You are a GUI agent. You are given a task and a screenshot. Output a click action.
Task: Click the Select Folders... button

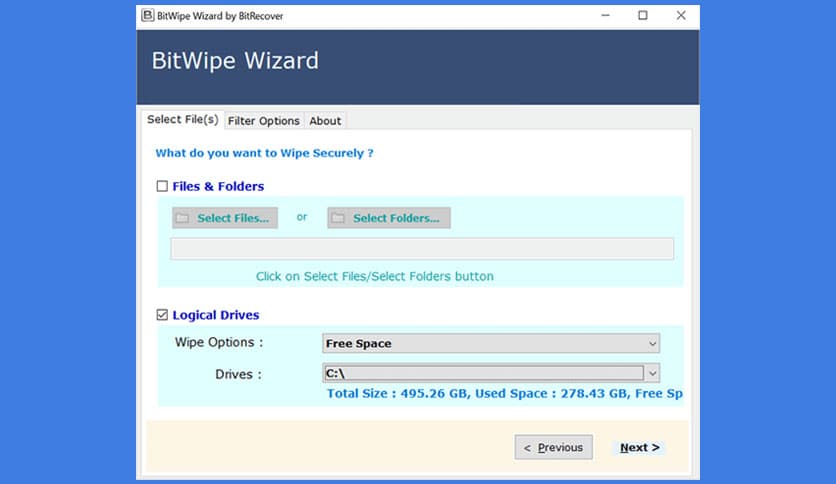[x=389, y=218]
